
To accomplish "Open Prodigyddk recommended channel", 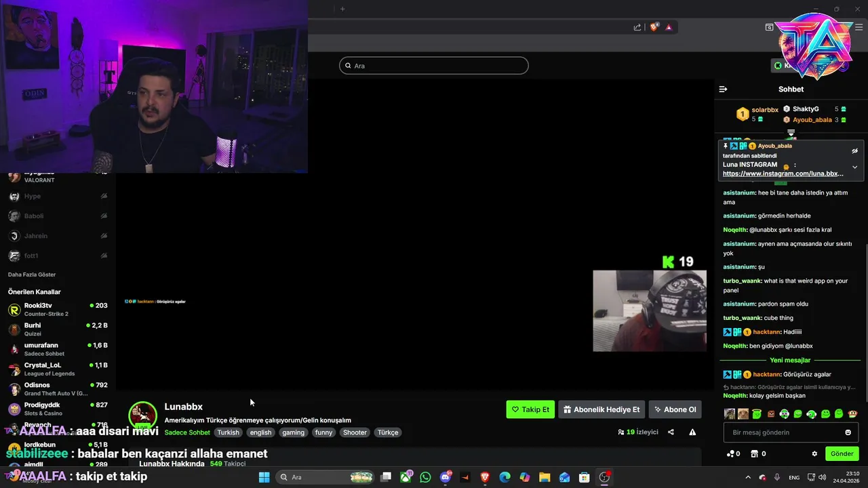I will tap(58, 409).
